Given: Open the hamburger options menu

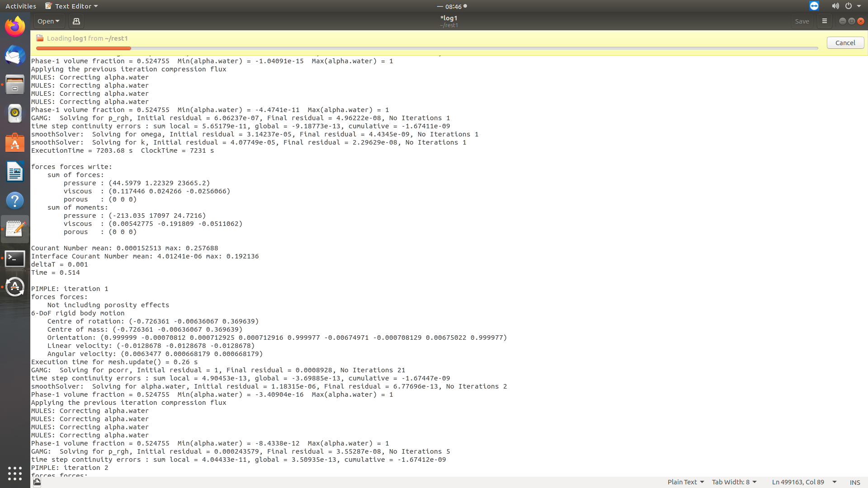Looking at the screenshot, I should 824,21.
